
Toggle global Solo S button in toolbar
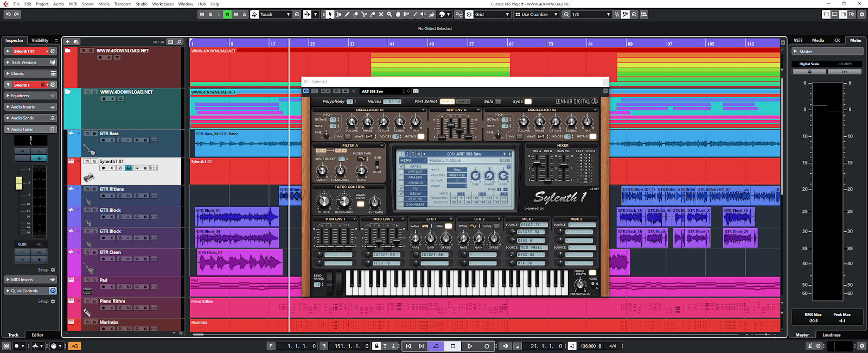coord(210,14)
